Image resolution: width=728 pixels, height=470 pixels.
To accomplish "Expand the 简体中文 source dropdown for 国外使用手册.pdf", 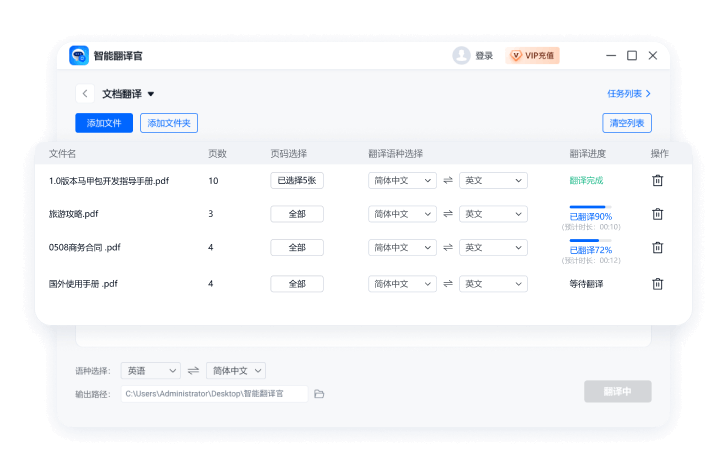I will [x=403, y=284].
